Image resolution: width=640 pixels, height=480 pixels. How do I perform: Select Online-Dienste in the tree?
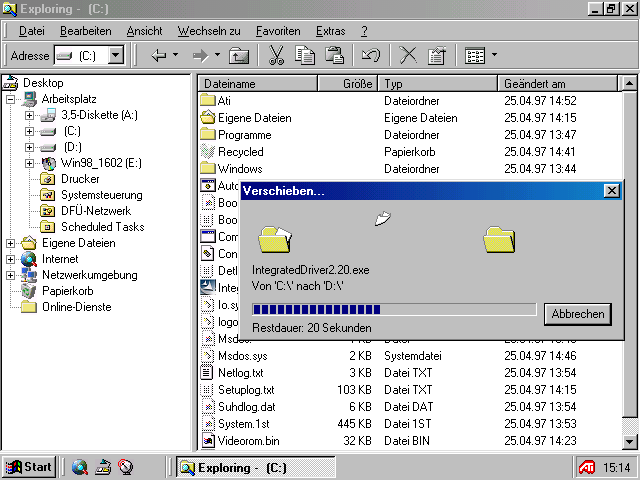click(77, 307)
